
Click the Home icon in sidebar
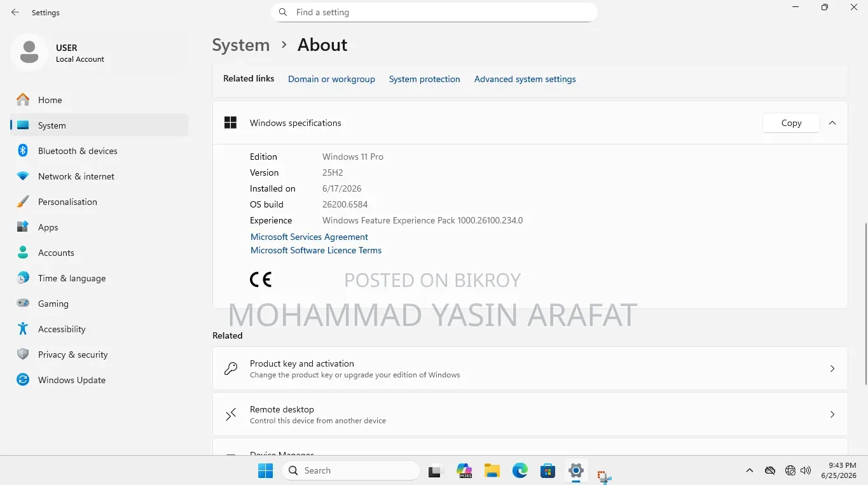[23, 100]
